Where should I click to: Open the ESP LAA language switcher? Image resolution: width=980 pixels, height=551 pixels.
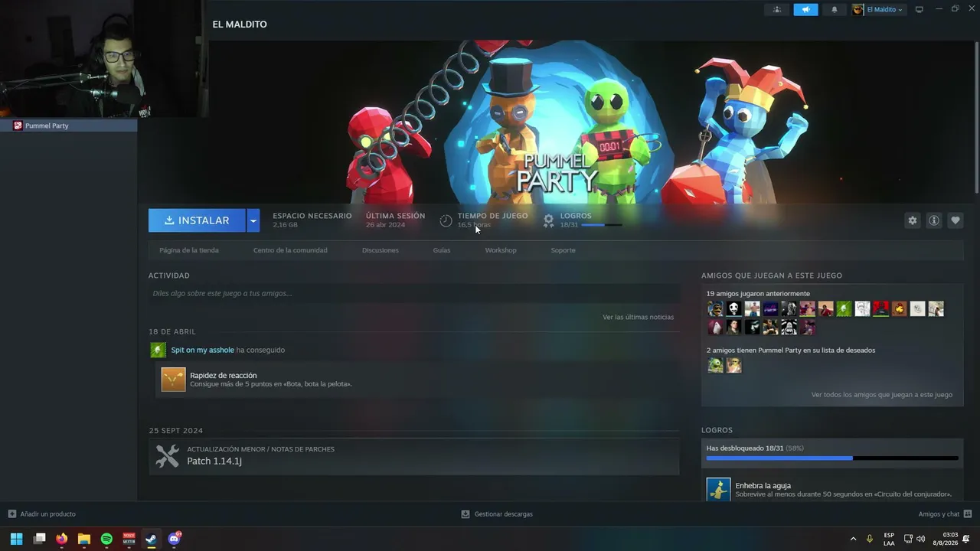coord(889,539)
